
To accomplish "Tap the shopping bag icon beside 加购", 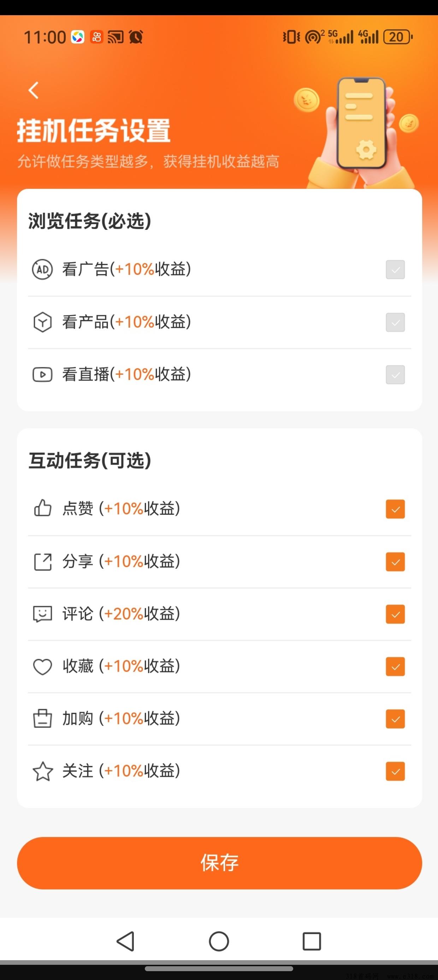I will coord(42,719).
